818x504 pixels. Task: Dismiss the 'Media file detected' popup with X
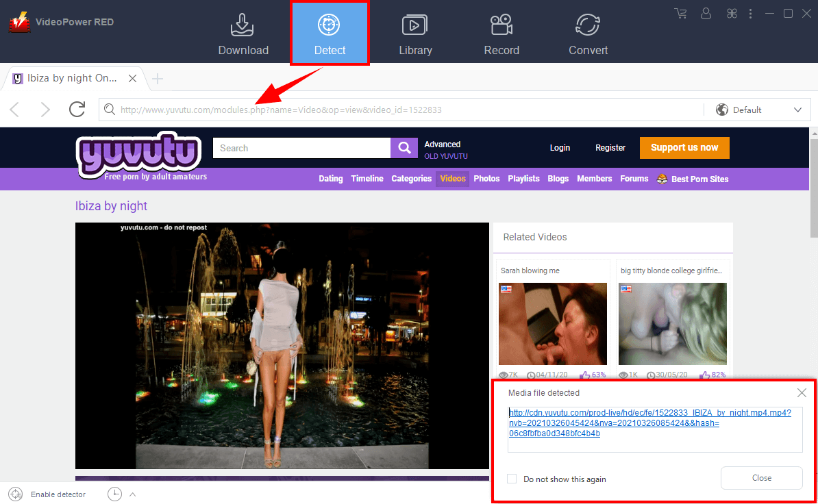point(802,393)
